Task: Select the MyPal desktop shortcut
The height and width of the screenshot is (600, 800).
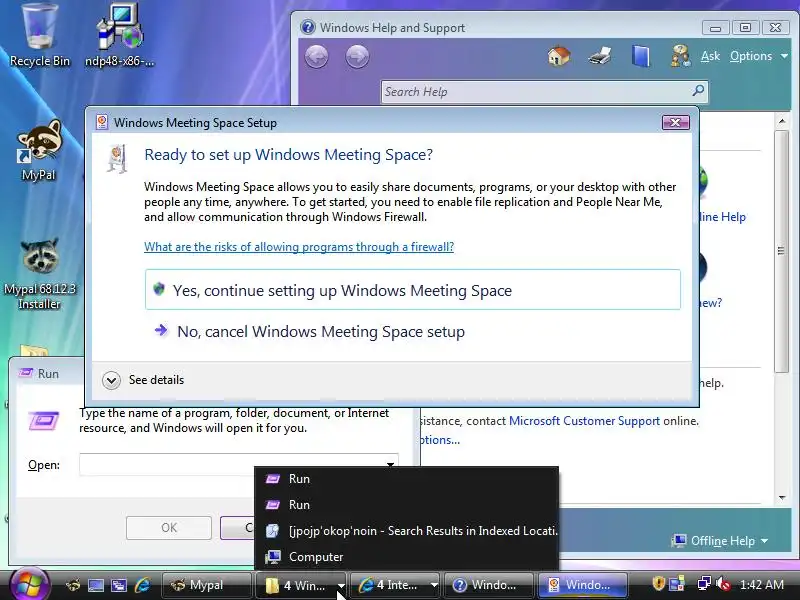Action: coord(38,151)
